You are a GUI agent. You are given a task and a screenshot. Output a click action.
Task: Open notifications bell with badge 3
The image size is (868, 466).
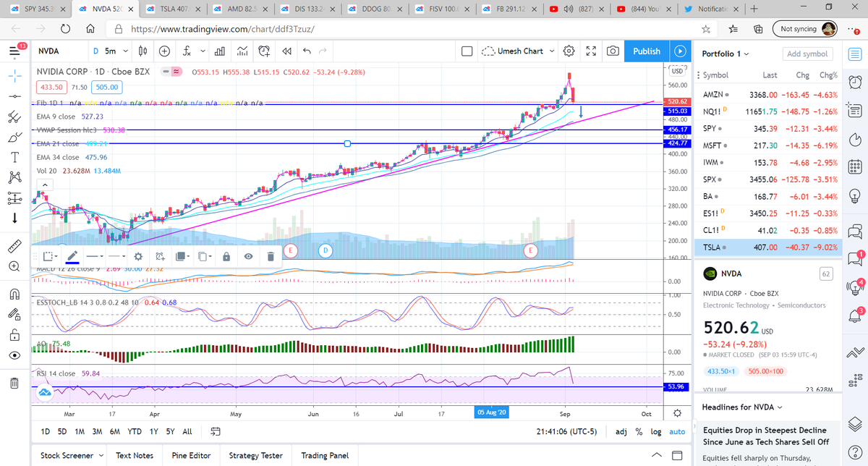click(854, 315)
